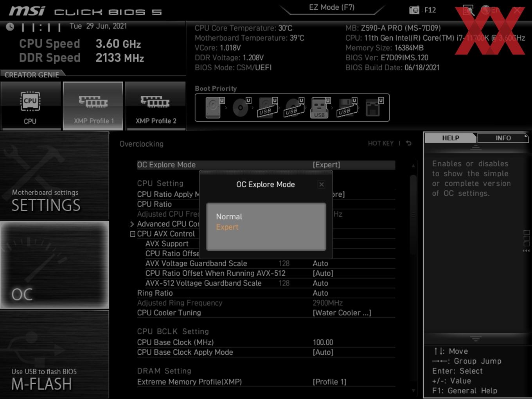Click the settings list scroll-up arrow
This screenshot has width=532, height=399.
tap(413, 165)
